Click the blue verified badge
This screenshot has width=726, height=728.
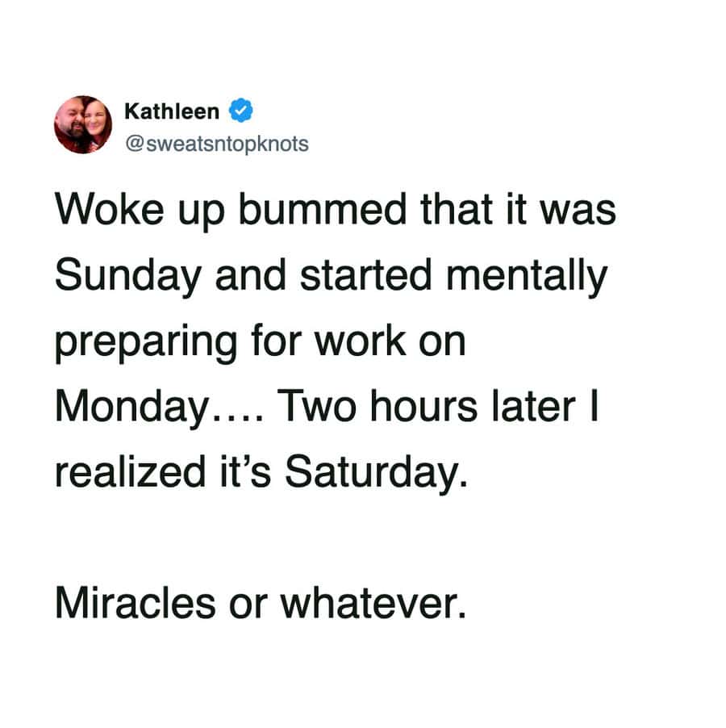[241, 109]
